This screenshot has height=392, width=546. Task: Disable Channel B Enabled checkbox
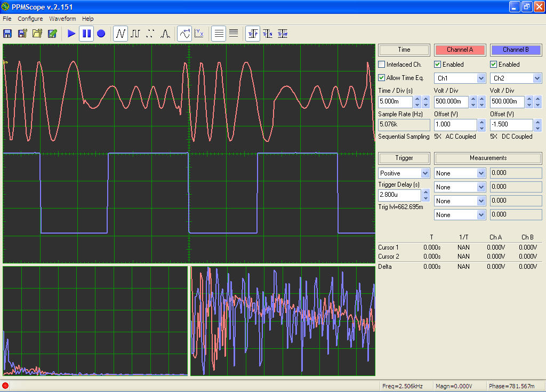pos(494,65)
